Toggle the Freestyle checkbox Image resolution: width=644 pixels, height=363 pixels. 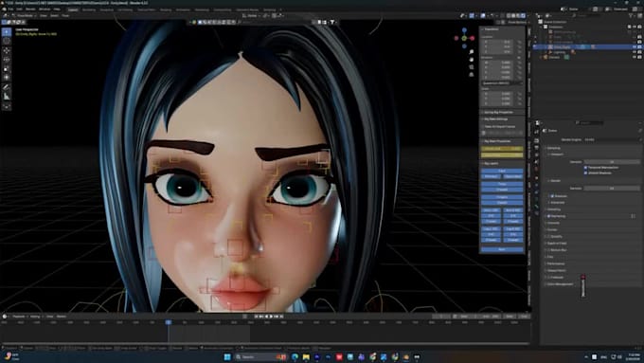[x=549, y=277]
